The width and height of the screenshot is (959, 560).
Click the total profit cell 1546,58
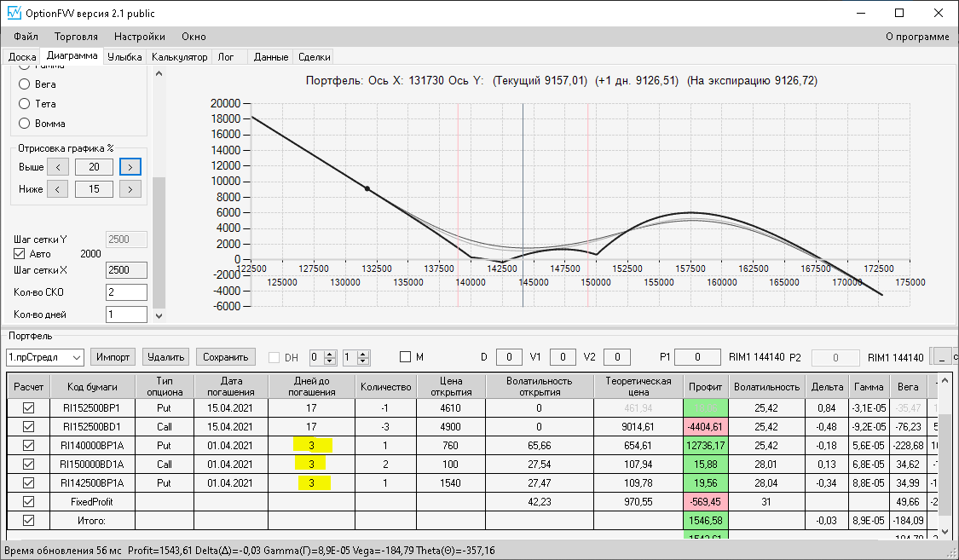pos(705,521)
